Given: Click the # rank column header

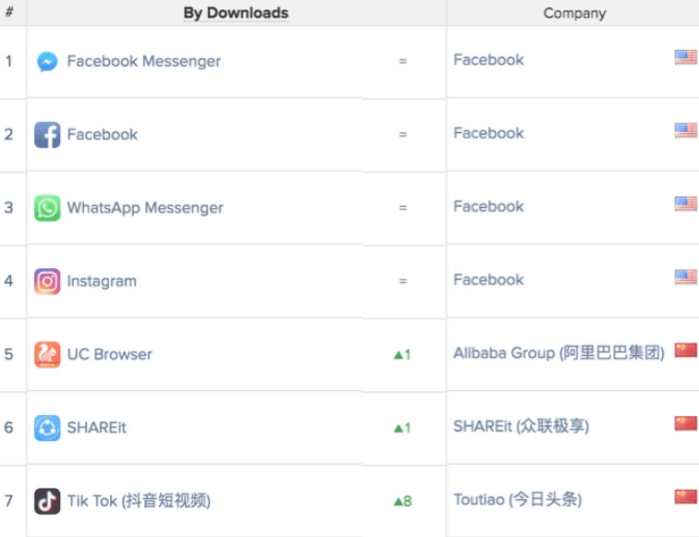Looking at the screenshot, I should click(x=9, y=11).
